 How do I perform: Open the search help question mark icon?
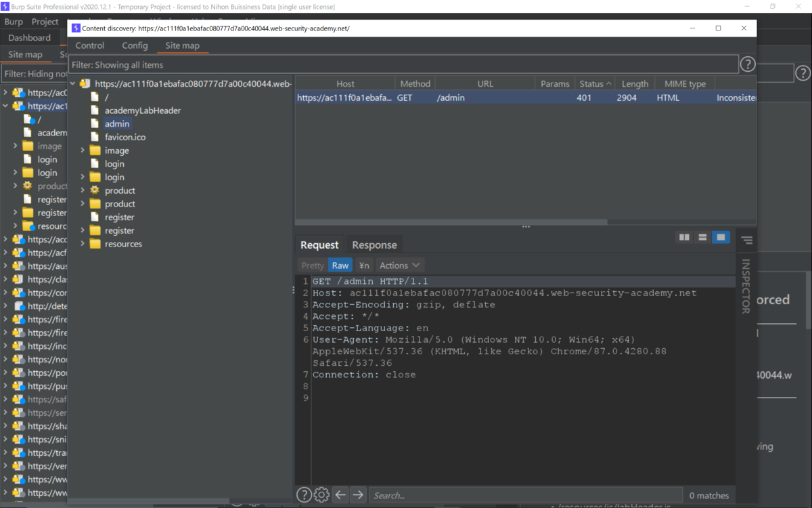click(304, 494)
